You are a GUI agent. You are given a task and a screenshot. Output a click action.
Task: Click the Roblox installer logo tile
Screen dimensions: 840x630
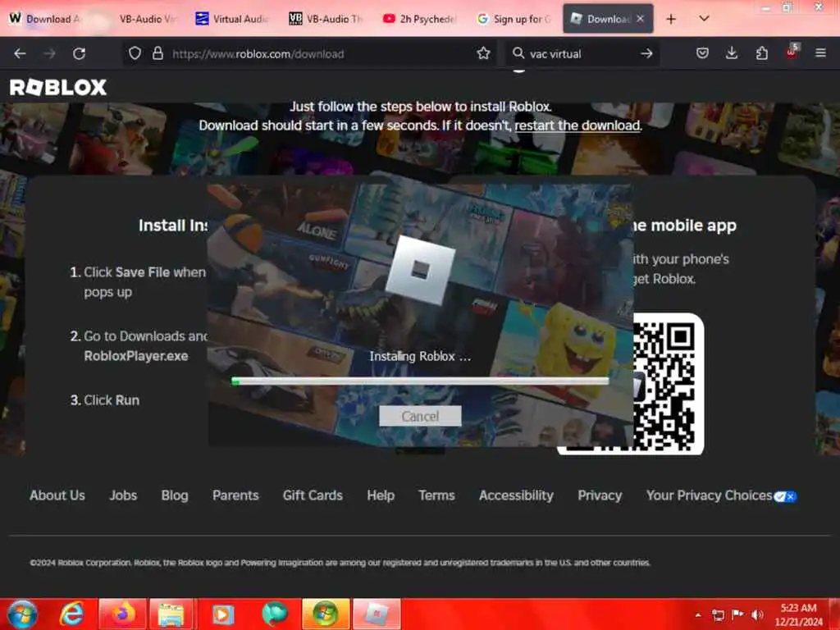click(420, 271)
